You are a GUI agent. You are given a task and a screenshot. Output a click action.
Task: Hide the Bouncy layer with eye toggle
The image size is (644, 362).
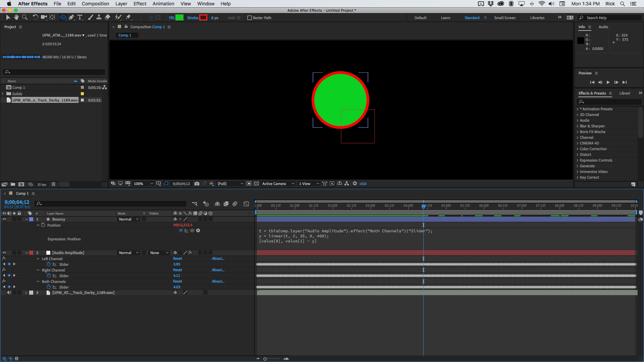tap(4, 219)
